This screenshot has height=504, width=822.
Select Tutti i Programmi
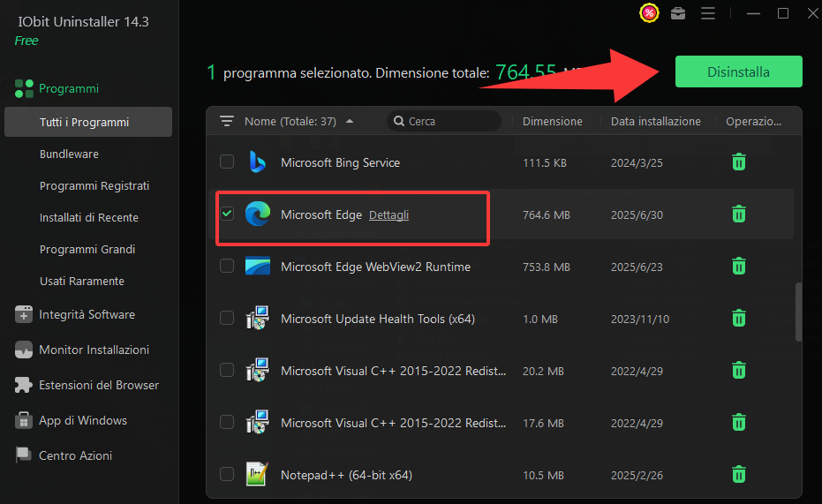(88, 122)
